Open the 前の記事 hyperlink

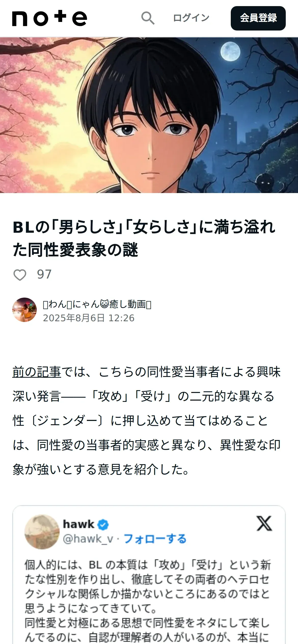click(x=37, y=372)
